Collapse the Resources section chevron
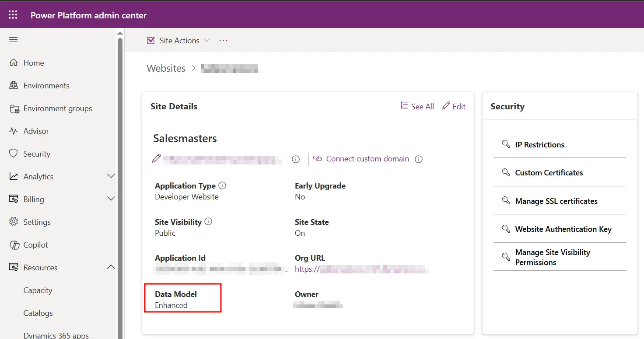Screen dimensions: 644x339 point(111,267)
